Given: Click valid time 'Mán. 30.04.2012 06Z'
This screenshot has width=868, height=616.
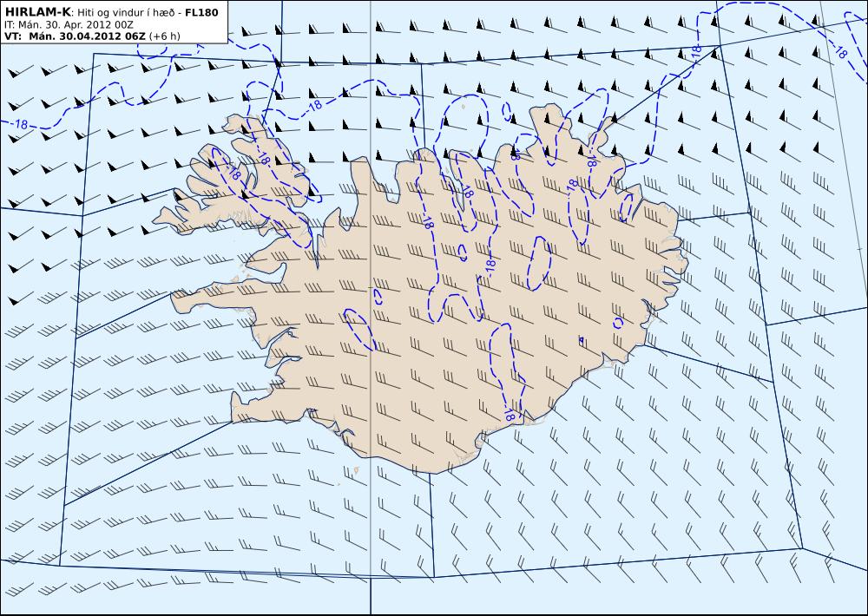Looking at the screenshot, I should 87,36.
